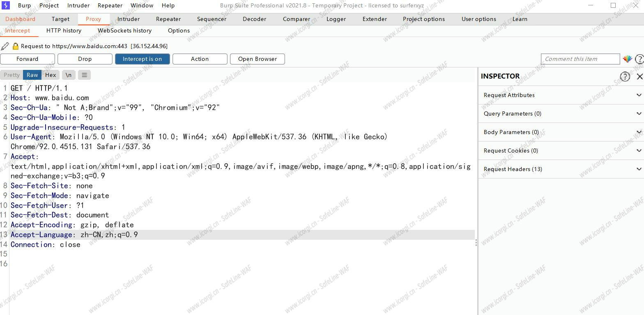Click the pencil edit icon beside request target

(5, 46)
